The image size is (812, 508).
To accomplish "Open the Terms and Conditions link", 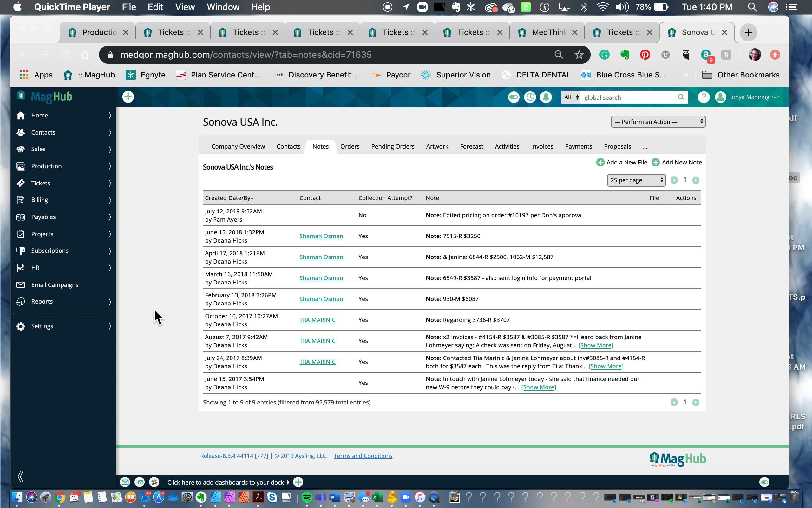I will click(x=363, y=456).
